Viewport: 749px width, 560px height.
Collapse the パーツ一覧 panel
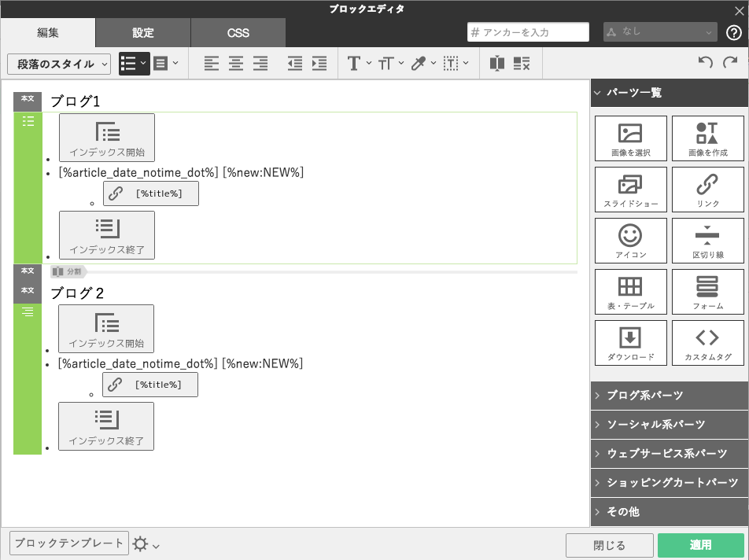pos(670,93)
